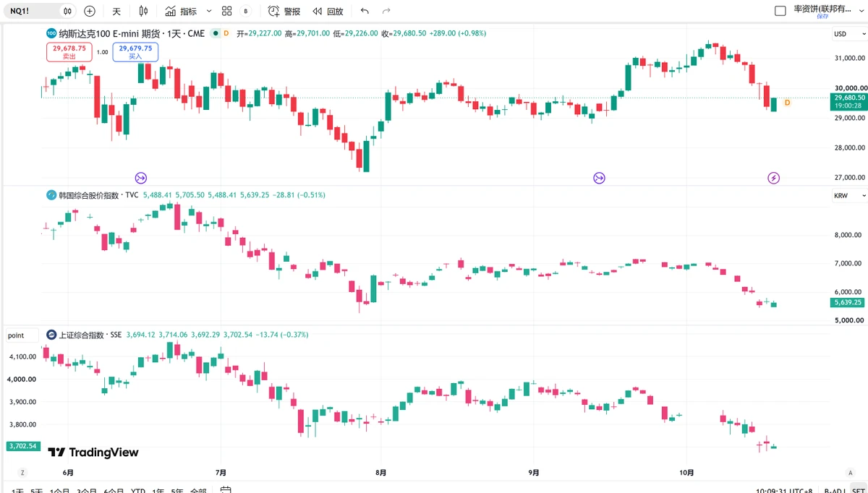
Task: Click the 1.00 order quantity value
Action: pos(102,52)
